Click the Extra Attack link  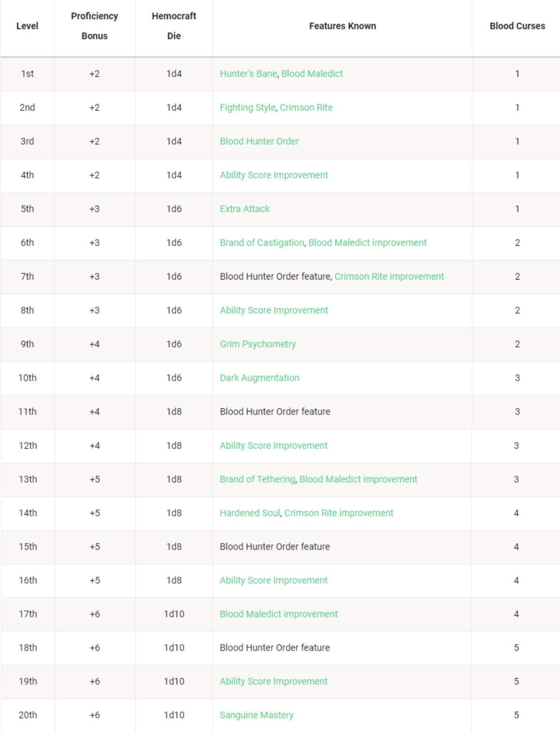[x=245, y=209]
